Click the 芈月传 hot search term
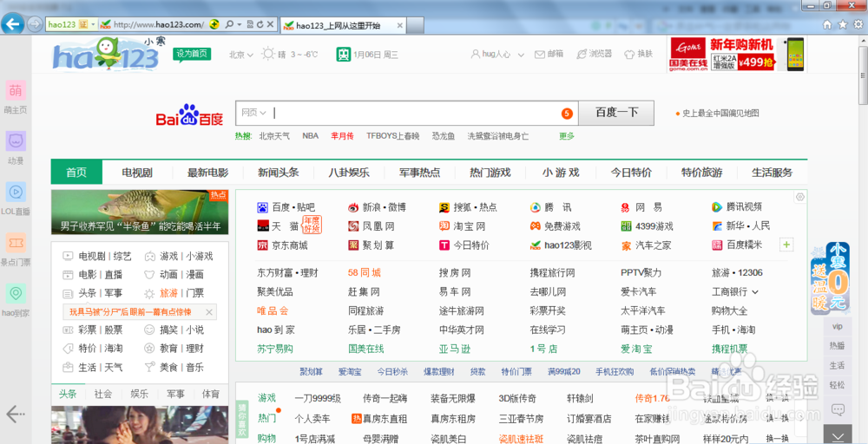 342,136
